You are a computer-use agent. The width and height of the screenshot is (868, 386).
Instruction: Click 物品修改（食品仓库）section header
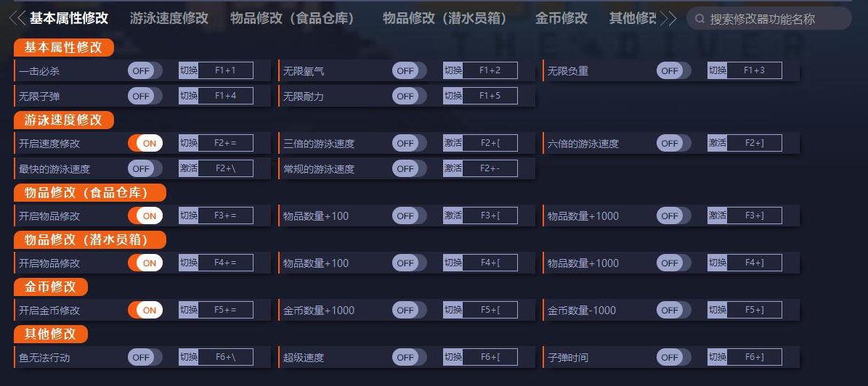(x=89, y=192)
